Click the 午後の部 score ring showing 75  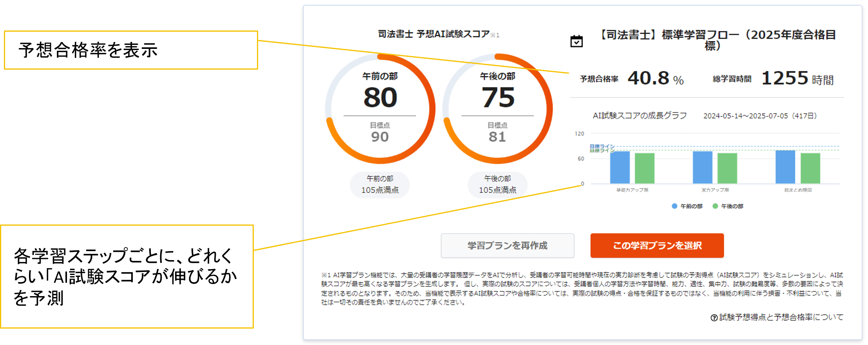[497, 109]
